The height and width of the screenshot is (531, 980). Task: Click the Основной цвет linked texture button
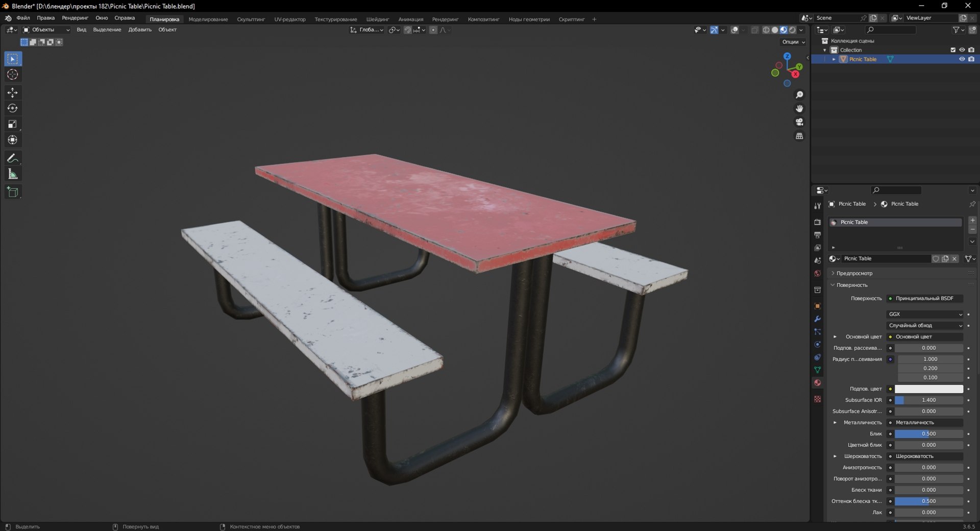coord(924,337)
